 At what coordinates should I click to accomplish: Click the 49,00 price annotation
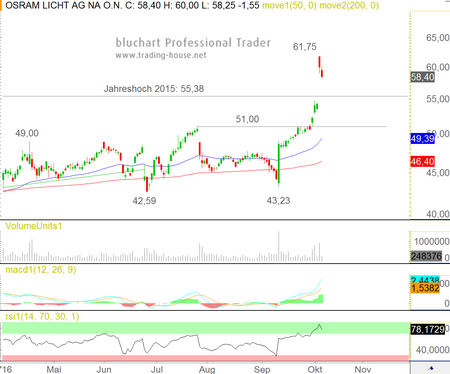point(27,133)
